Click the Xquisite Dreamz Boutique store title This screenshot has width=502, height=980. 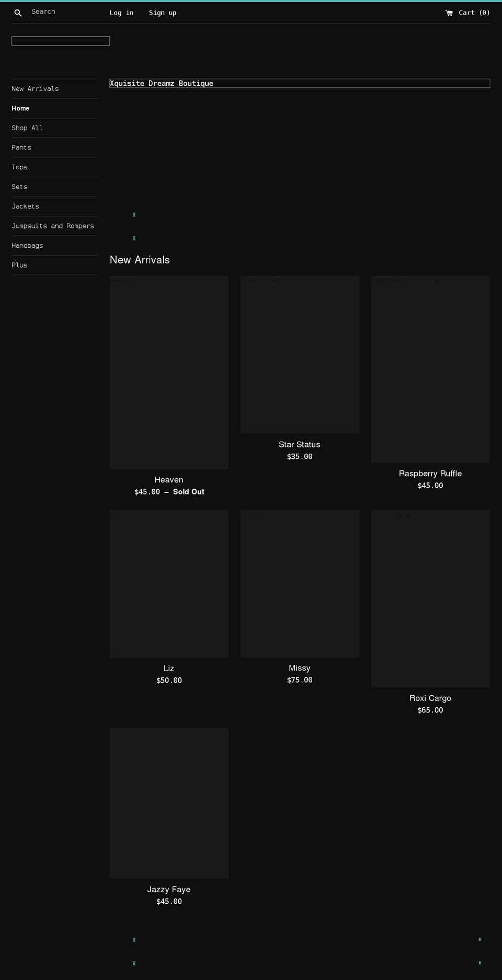[162, 84]
